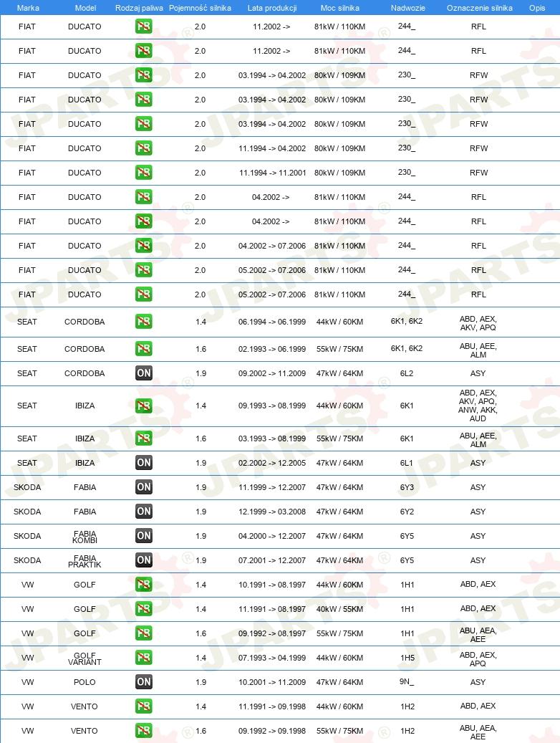The image size is (560, 743).
Task: Click petrol icon in VW Vento 1.4 row
Action: tap(143, 706)
